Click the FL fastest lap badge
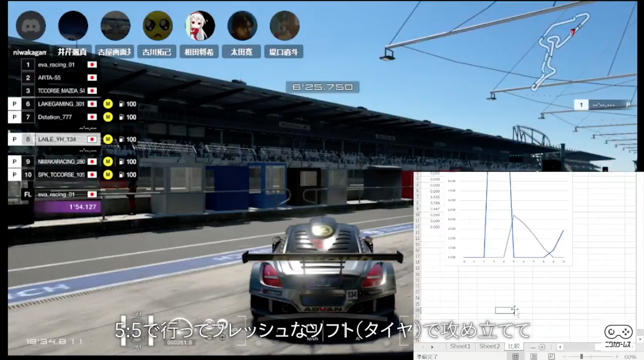Screen dimensions: 644x360 click(28, 194)
